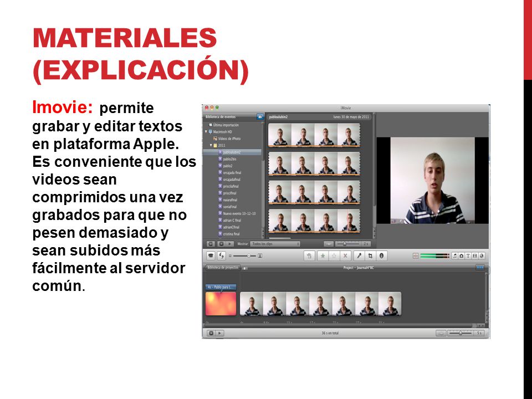This screenshot has width=532, height=399.
Task: Adjust the event thumbnail duration slider
Action: (x=347, y=244)
